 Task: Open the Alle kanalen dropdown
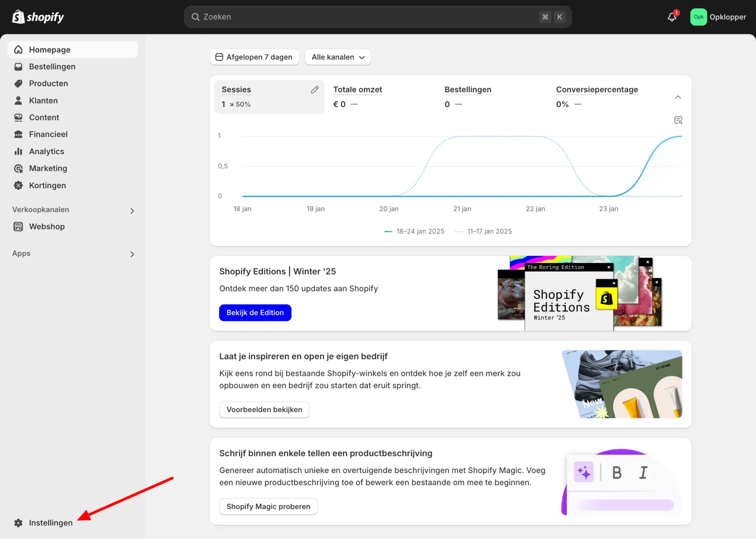338,57
